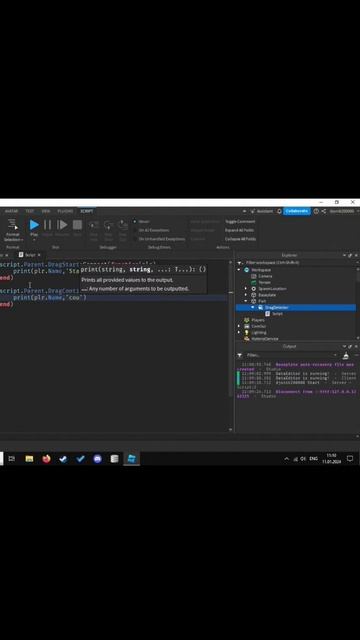Click Expand All Folds

pyautogui.click(x=240, y=230)
